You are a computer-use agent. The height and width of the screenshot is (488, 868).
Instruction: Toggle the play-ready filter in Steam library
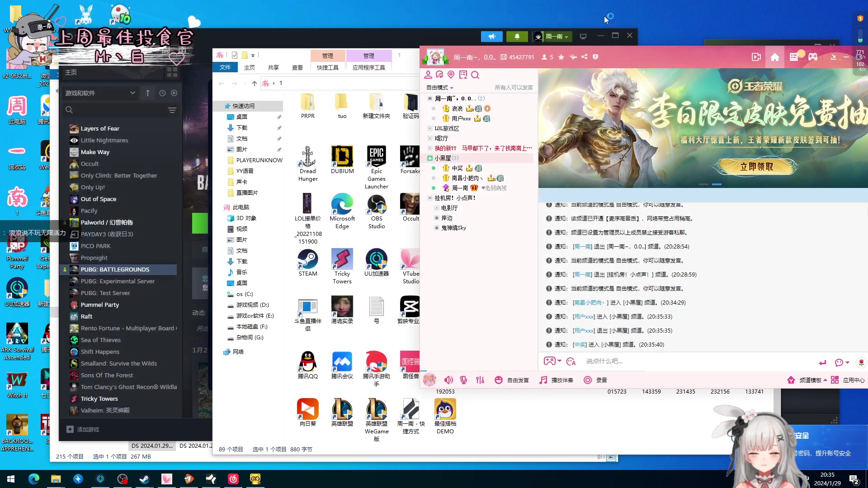pyautogui.click(x=174, y=93)
